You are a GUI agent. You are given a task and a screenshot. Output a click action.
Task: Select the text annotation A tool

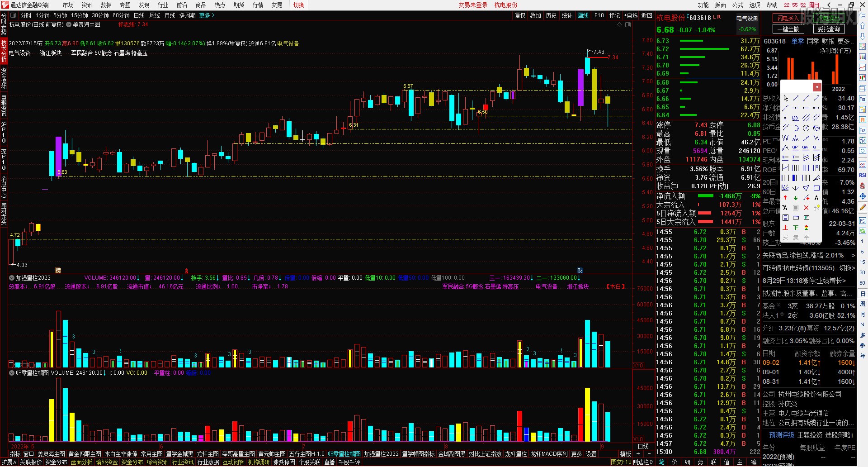click(x=816, y=198)
